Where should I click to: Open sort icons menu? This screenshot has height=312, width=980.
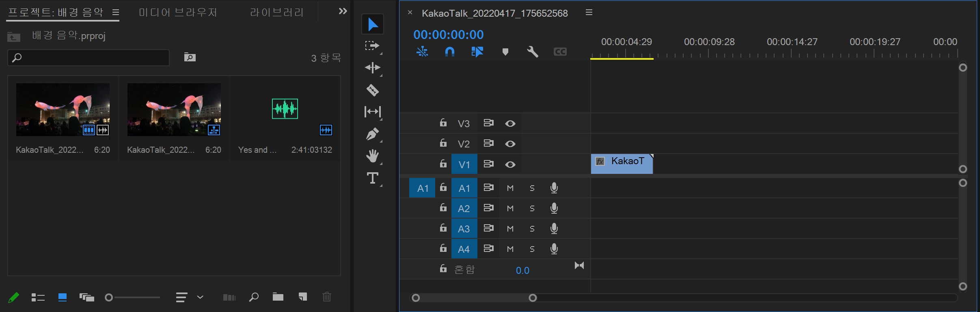pos(181,297)
